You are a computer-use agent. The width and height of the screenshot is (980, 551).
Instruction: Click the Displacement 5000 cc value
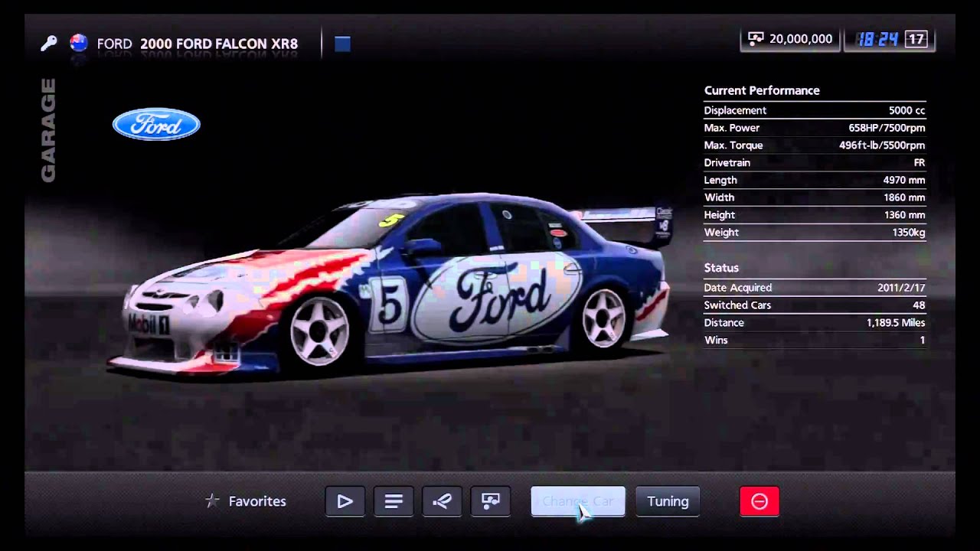coord(906,110)
